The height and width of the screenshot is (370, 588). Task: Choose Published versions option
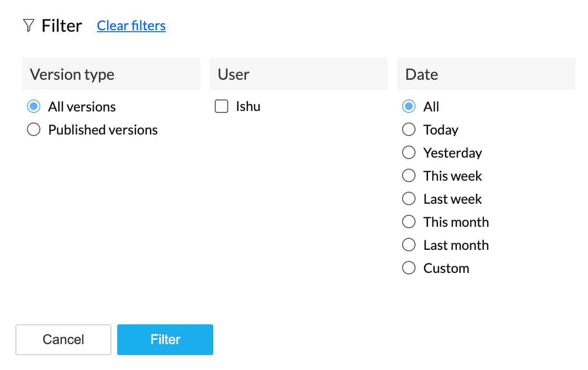(34, 130)
